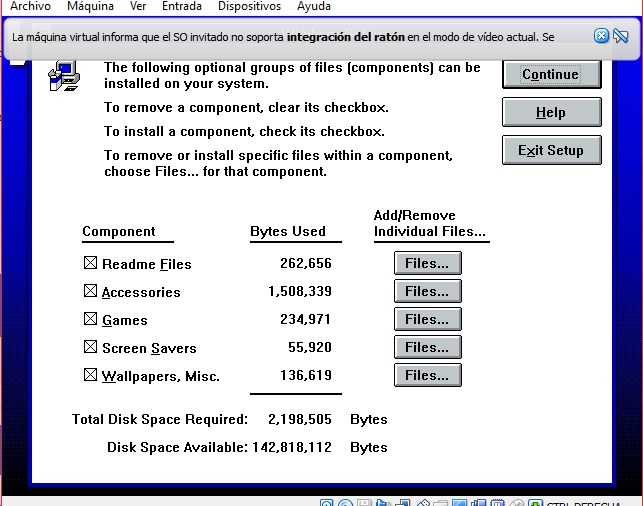
Task: Click the Setup computer icon
Action: tap(63, 77)
